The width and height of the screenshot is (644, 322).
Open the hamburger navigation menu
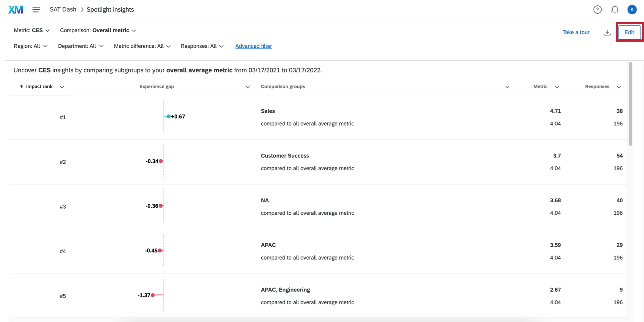click(36, 9)
